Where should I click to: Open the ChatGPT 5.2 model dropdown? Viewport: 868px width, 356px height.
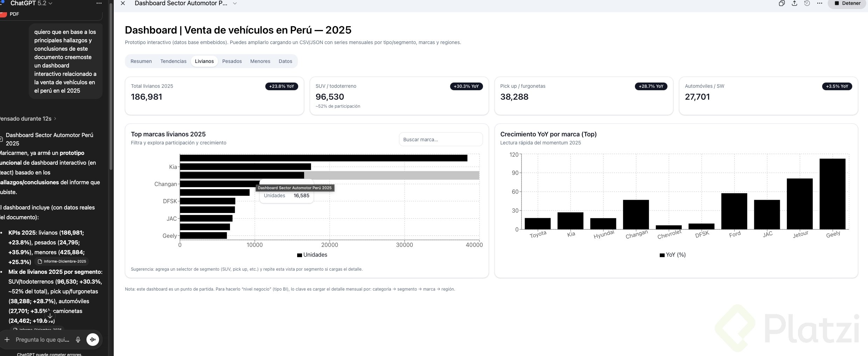pos(31,3)
